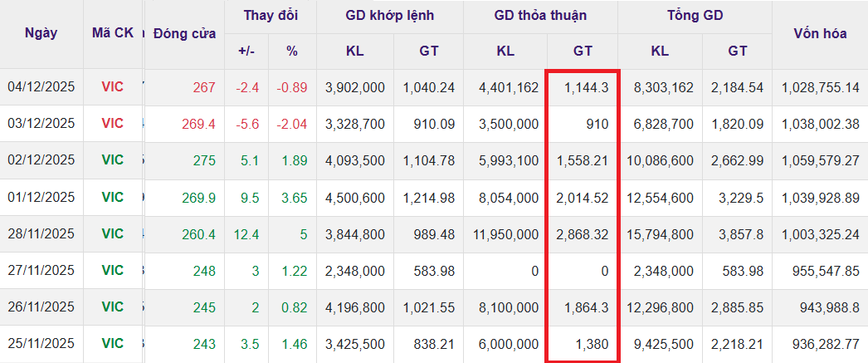Screen dimensions: 868x363
Task: Click VIC link in 03/12/2025 row
Action: [112, 123]
